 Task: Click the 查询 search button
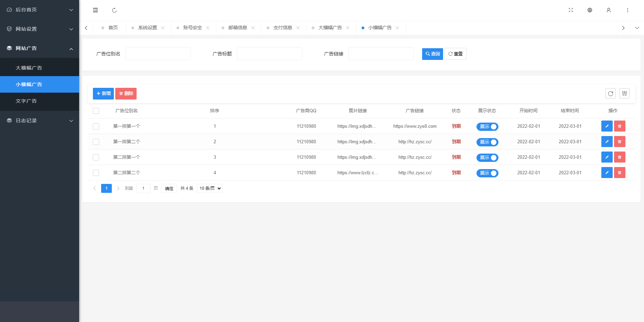coord(432,54)
